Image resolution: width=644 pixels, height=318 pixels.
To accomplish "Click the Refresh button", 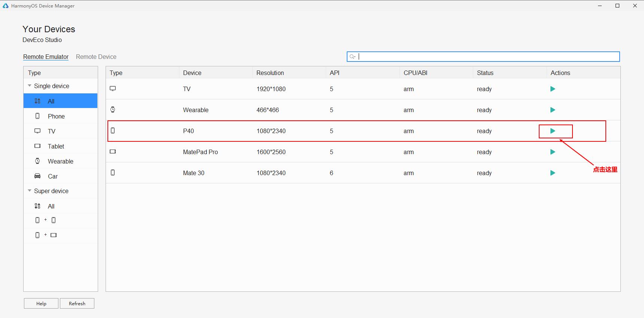I will tap(77, 303).
